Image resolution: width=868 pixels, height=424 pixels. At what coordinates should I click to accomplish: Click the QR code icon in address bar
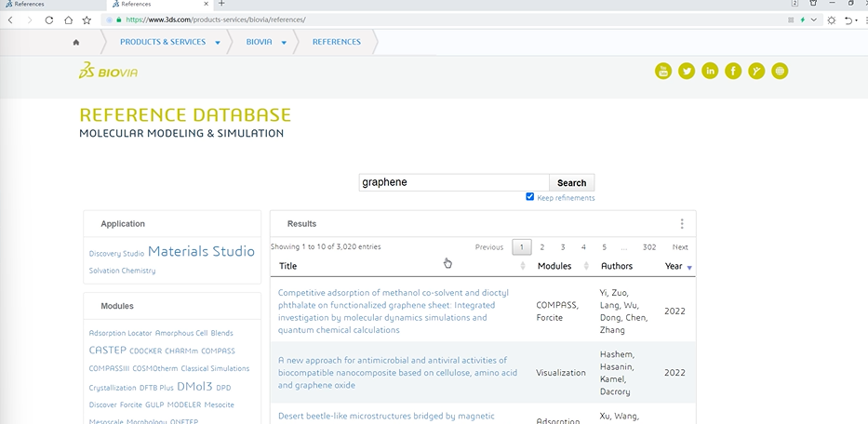[x=791, y=20]
